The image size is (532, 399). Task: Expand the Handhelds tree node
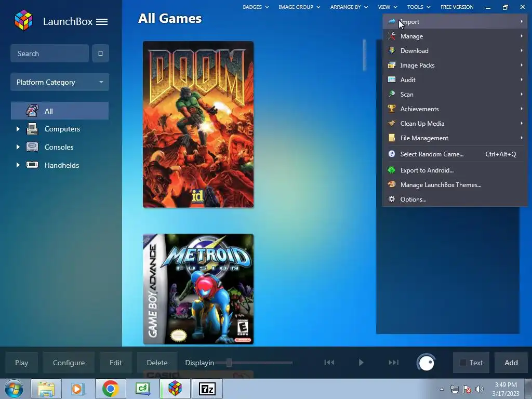(x=18, y=165)
